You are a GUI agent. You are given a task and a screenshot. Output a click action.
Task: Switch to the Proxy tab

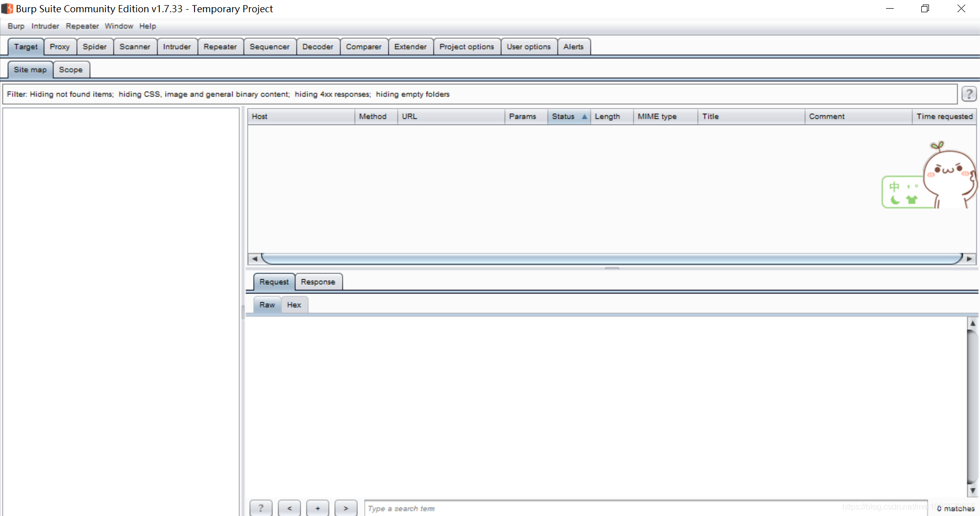[x=60, y=46]
